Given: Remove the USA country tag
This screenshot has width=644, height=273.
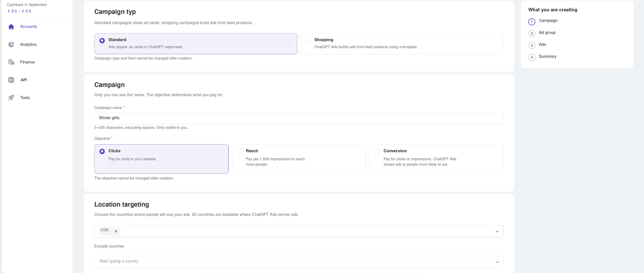Looking at the screenshot, I should 116,231.
